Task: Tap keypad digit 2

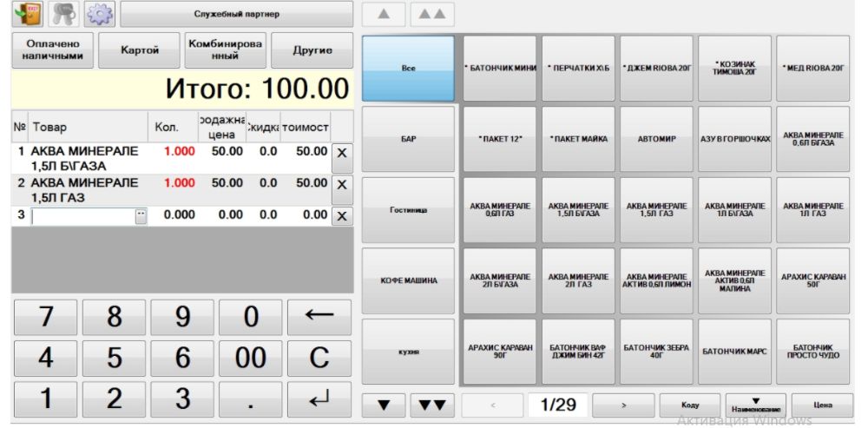Action: 114,399
